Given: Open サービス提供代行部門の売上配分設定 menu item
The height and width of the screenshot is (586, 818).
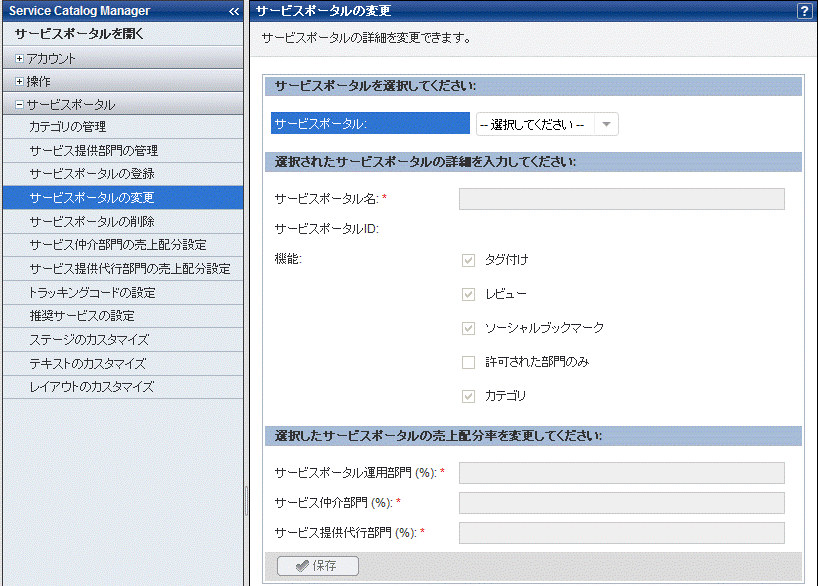Looking at the screenshot, I should click(x=123, y=269).
